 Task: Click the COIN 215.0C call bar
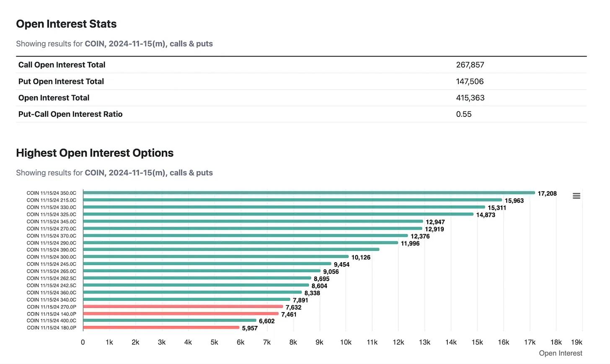292,200
